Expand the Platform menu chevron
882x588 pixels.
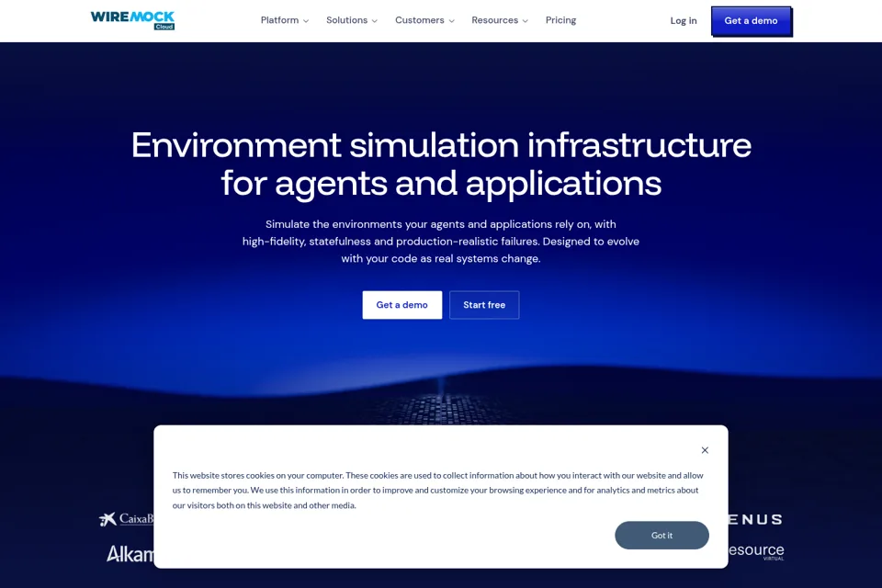tap(306, 21)
